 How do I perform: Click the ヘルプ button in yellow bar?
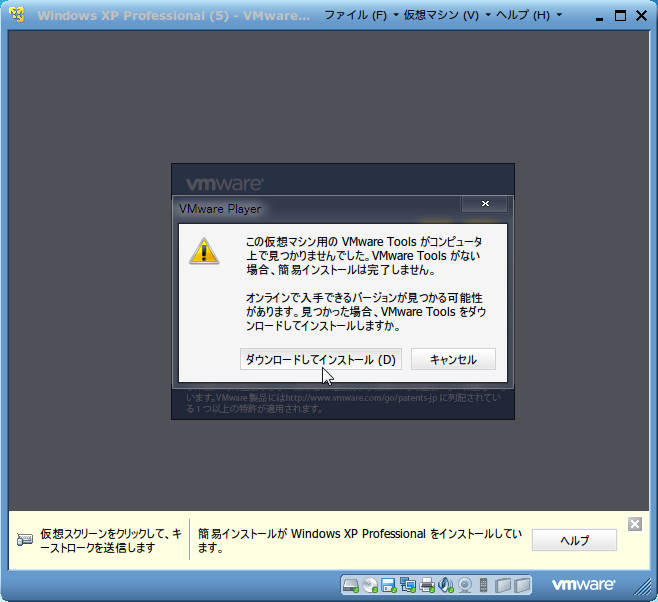(x=574, y=540)
